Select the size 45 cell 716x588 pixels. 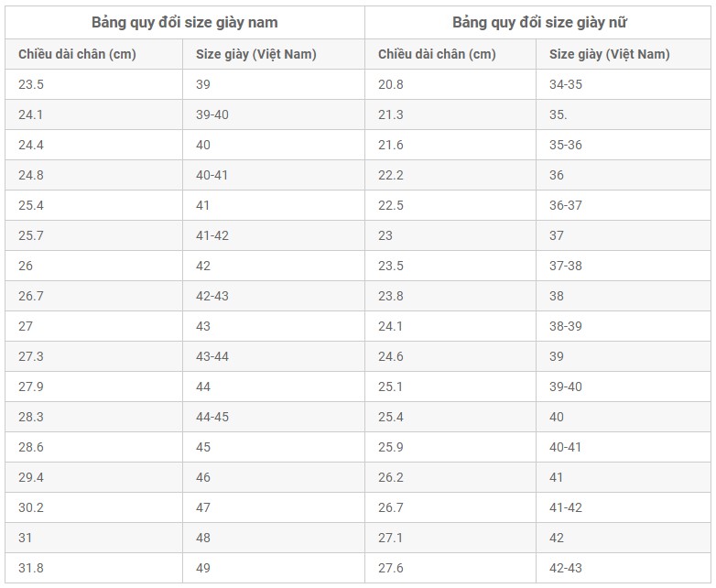coord(203,447)
